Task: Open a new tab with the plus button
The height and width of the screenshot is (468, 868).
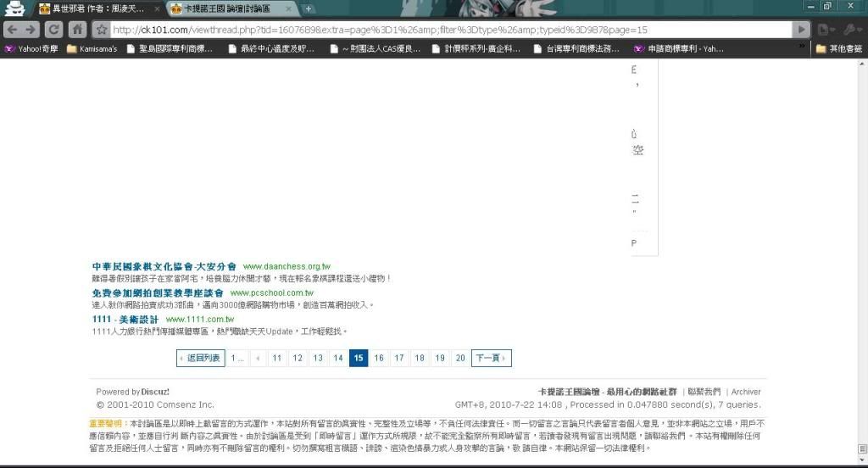Action: (x=309, y=8)
